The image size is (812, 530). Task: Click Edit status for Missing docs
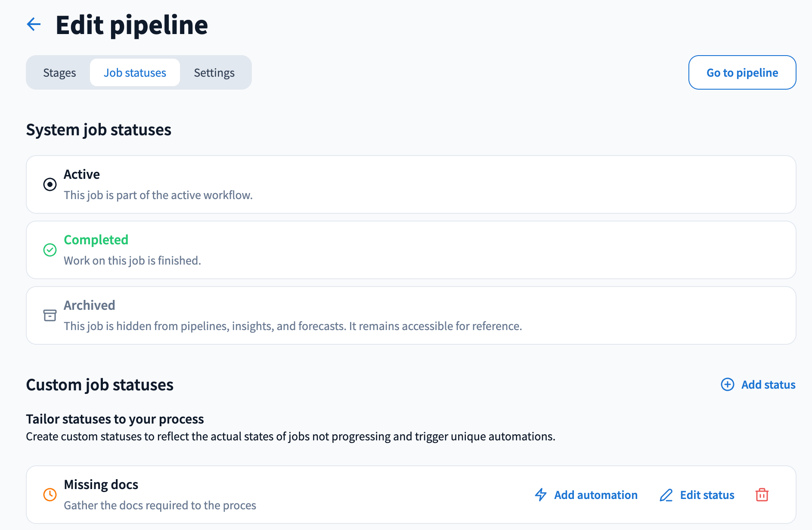click(x=707, y=495)
